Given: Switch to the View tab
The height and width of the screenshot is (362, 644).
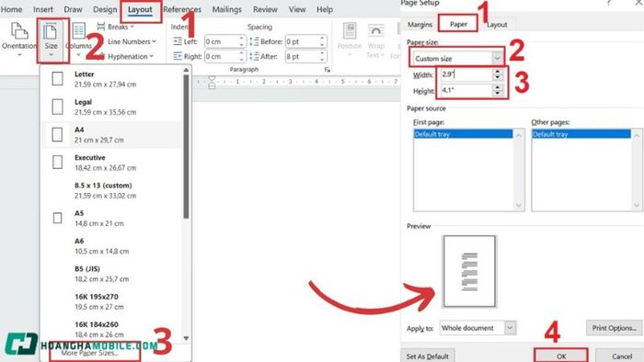Looking at the screenshot, I should click(297, 9).
